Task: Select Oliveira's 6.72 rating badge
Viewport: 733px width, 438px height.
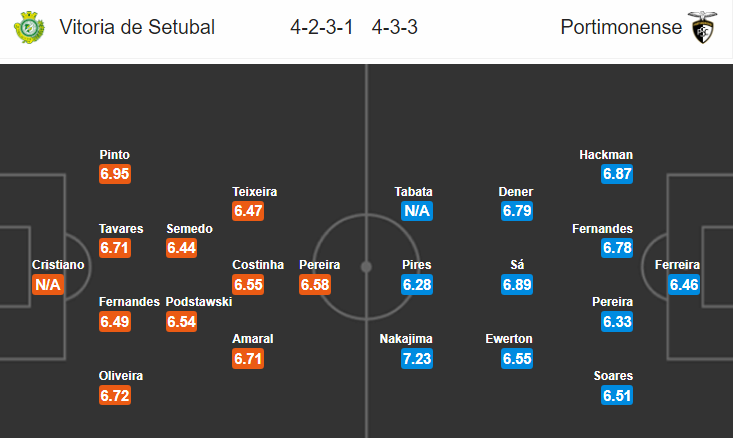Action: tap(115, 395)
